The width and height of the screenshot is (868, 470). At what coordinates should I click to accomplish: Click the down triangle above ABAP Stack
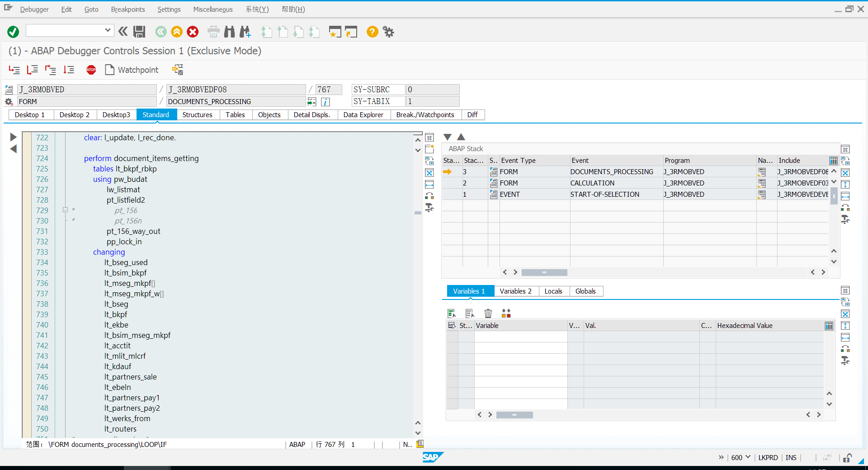(448, 137)
